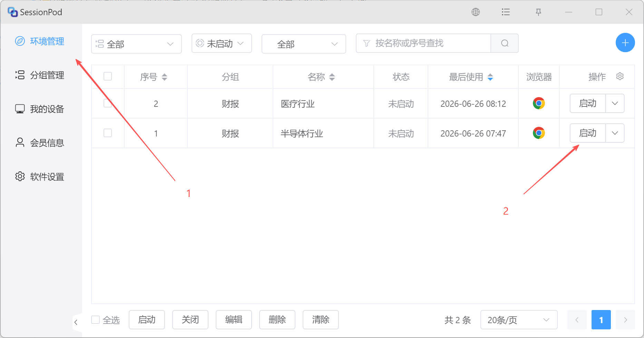The height and width of the screenshot is (338, 644).
Task: Click the globe language icon in title bar
Action: [x=476, y=12]
